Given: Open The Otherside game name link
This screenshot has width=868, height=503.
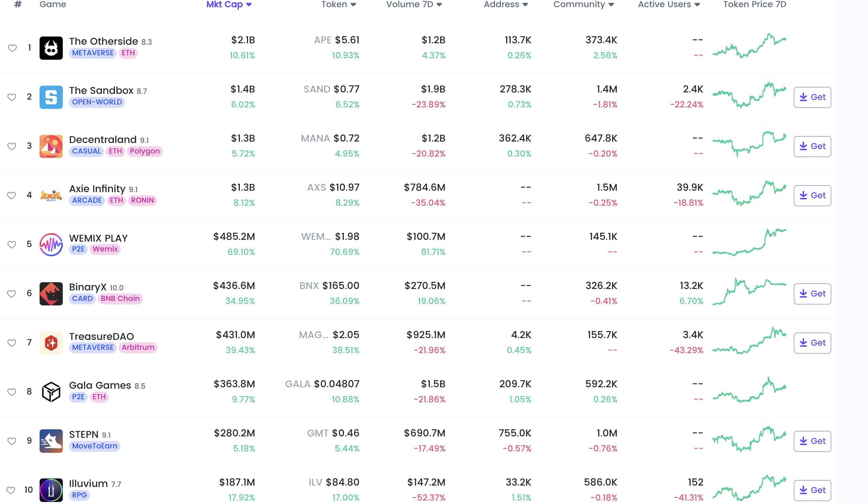Looking at the screenshot, I should coord(103,41).
